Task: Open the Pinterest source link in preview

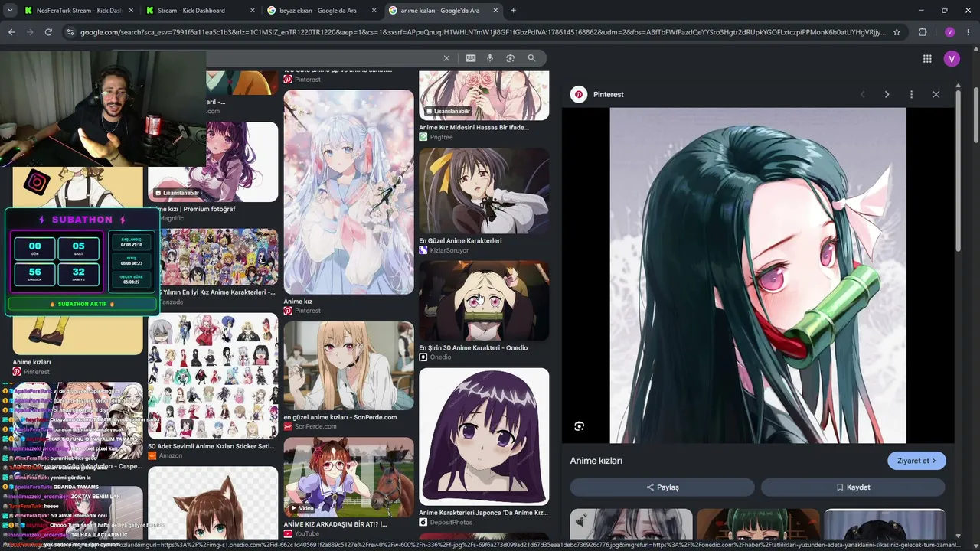Action: pos(609,94)
